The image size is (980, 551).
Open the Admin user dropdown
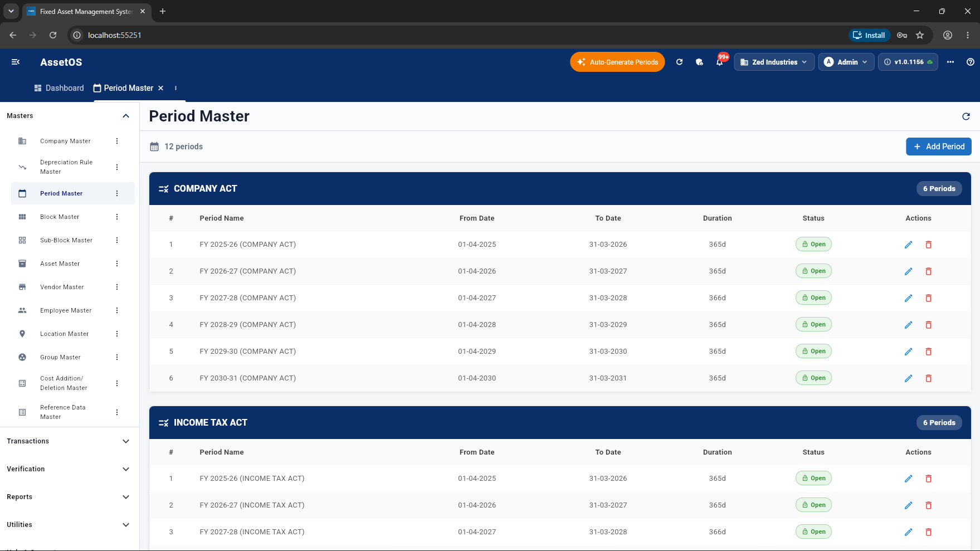point(846,62)
